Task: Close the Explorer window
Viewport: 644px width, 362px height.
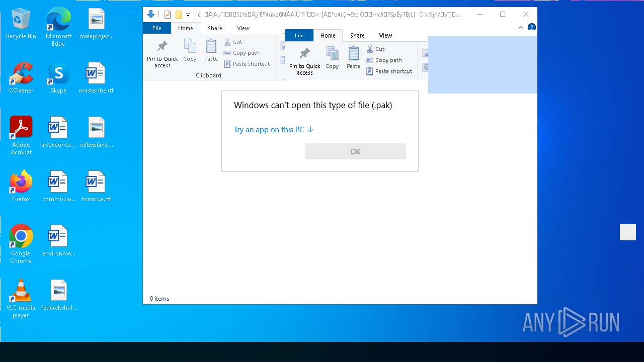Action: point(526,14)
